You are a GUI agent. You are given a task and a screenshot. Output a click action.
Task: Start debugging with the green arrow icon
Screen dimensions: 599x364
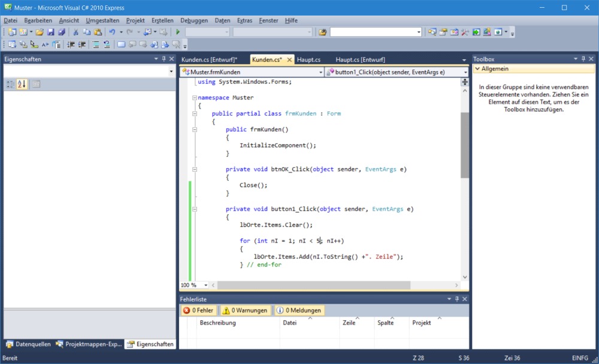tap(177, 32)
